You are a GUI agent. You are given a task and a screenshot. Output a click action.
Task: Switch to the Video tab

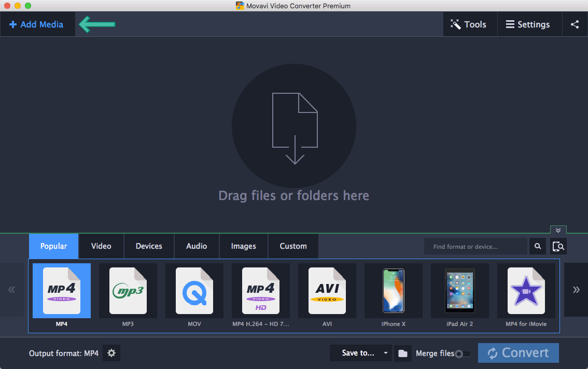(101, 246)
